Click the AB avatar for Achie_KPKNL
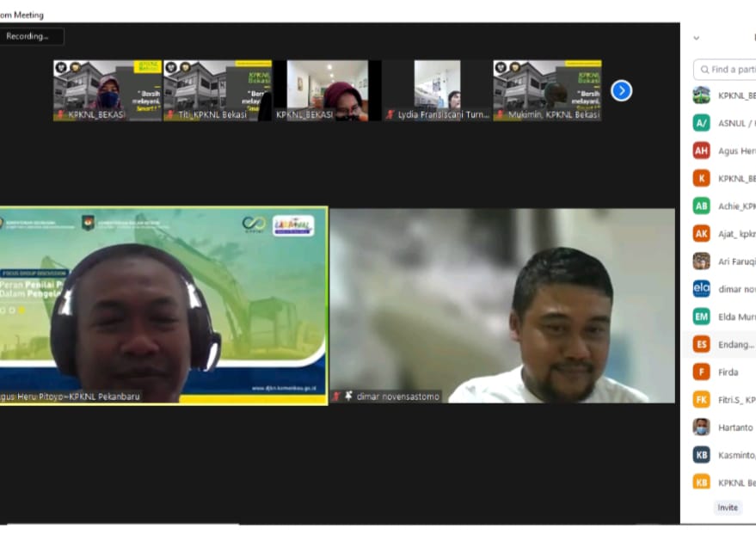 [702, 206]
